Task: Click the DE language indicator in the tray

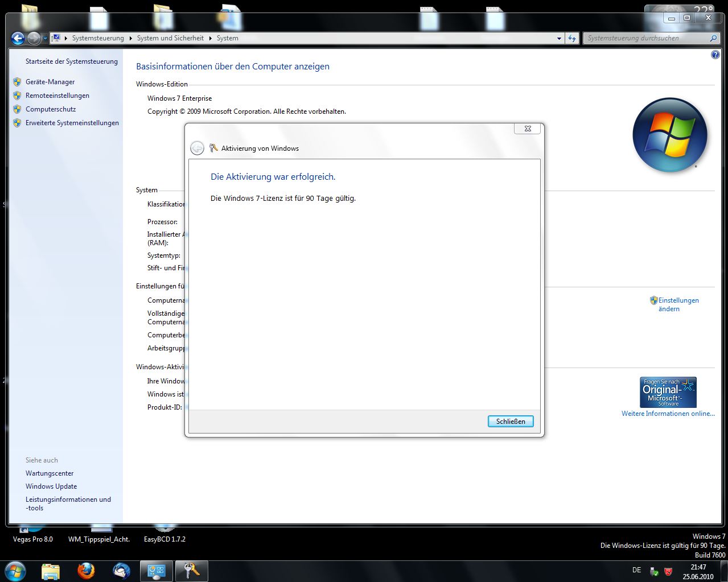Action: click(636, 570)
